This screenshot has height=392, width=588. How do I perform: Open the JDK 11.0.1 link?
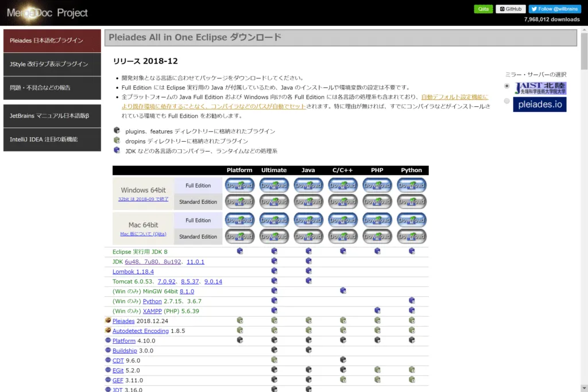(195, 262)
